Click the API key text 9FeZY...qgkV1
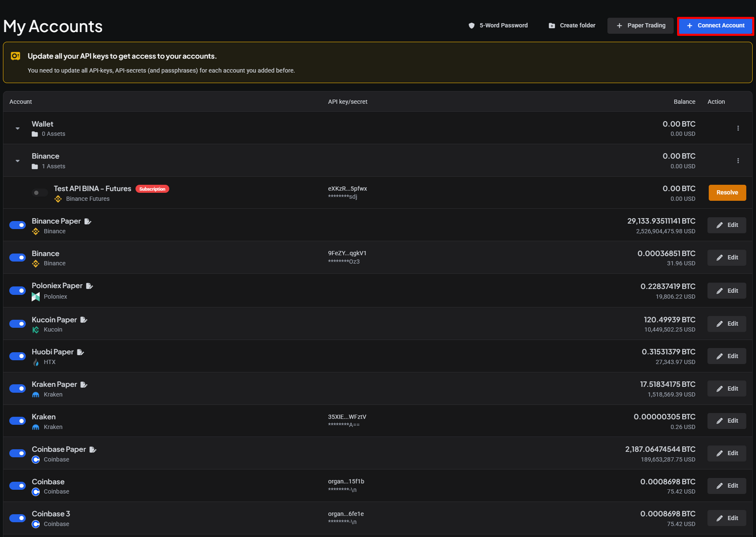 coord(347,253)
